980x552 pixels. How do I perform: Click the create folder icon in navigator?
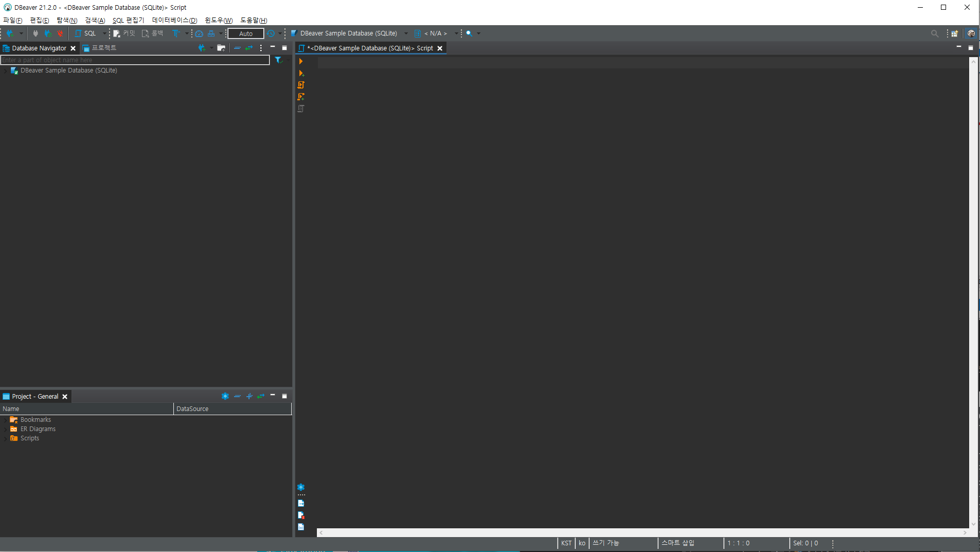tap(221, 48)
